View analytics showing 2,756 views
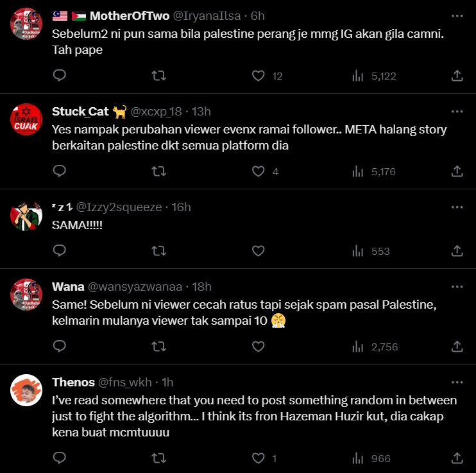The height and width of the screenshot is (473, 476). [x=375, y=347]
